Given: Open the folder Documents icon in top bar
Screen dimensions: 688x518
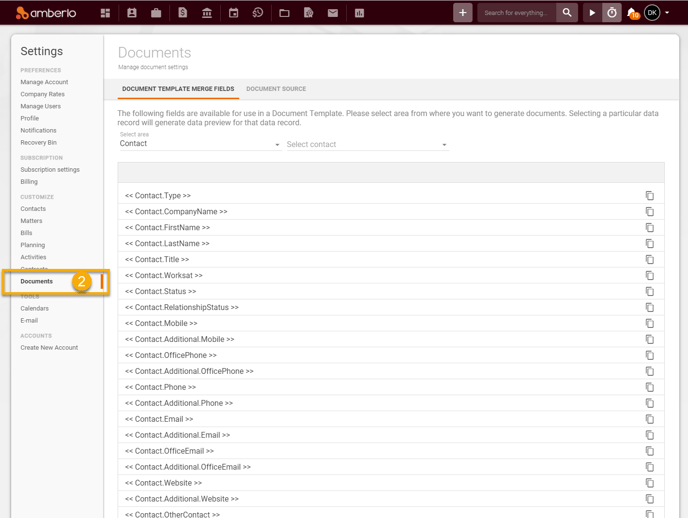Looking at the screenshot, I should point(284,13).
